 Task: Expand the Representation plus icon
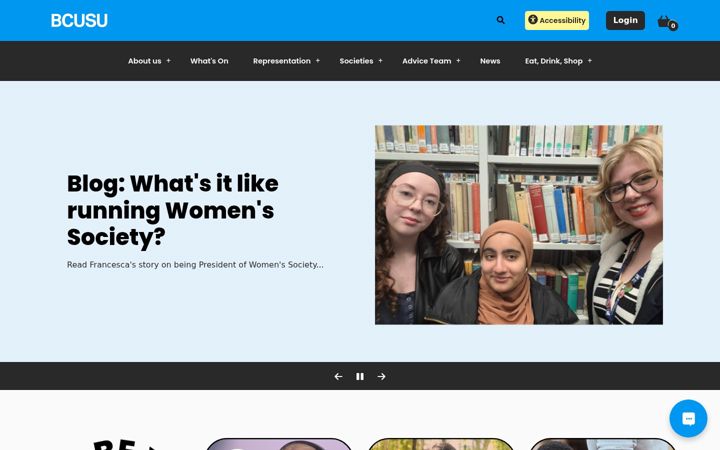pos(318,61)
